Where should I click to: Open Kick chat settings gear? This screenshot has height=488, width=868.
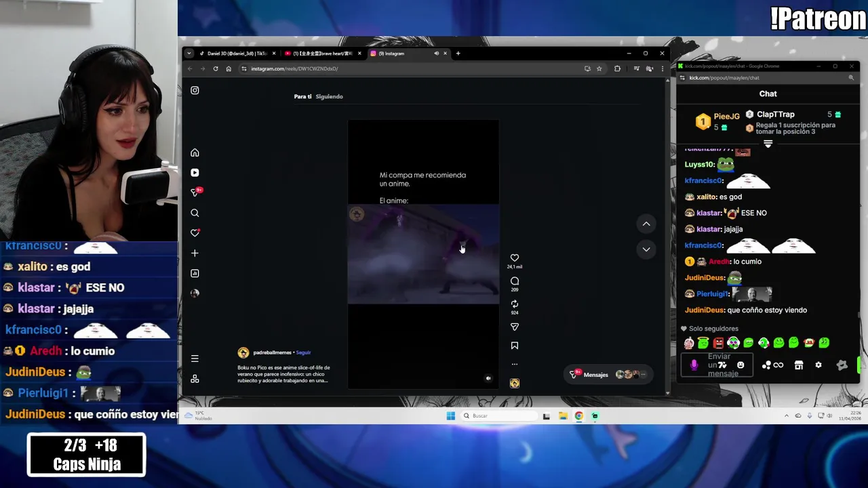click(x=818, y=365)
